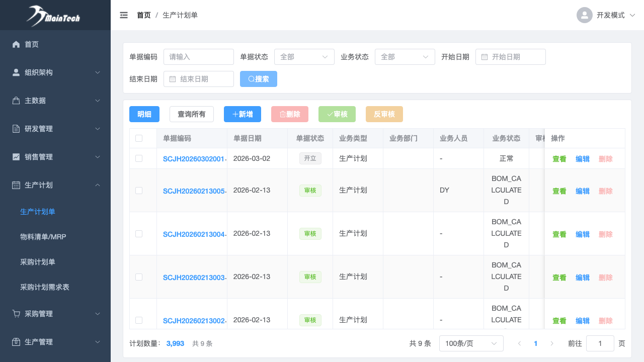This screenshot has height=362, width=644.
Task: Open 物料清单/MRP menu item
Action: 43,237
